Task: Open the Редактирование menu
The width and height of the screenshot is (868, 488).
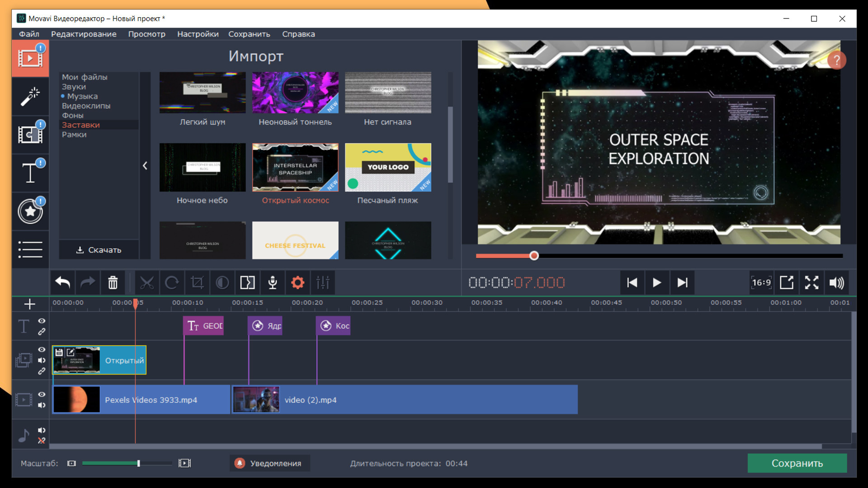Action: 84,34
